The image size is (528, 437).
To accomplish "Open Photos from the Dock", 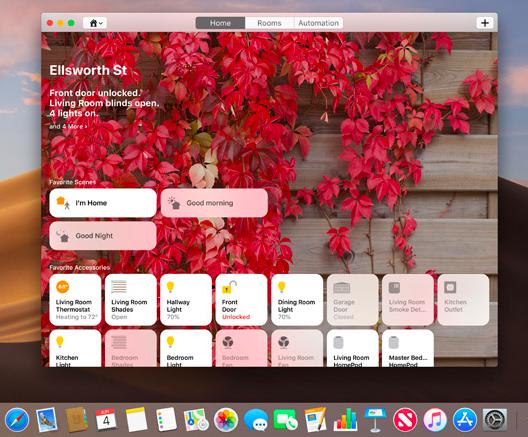I will [226, 419].
